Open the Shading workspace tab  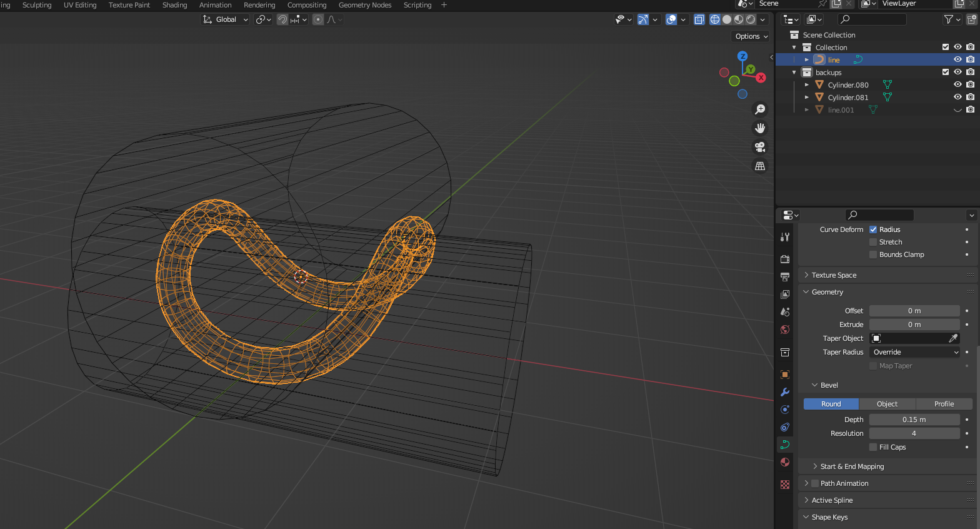click(x=174, y=5)
